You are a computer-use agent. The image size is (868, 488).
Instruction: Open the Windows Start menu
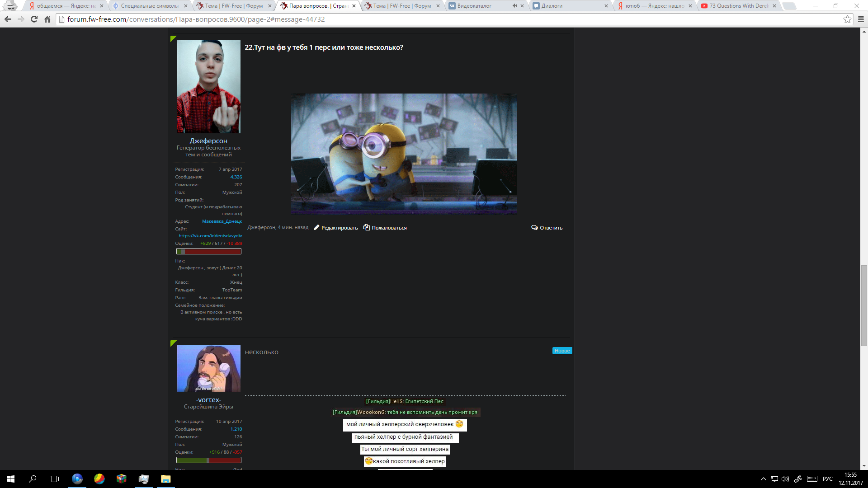coord(11,479)
